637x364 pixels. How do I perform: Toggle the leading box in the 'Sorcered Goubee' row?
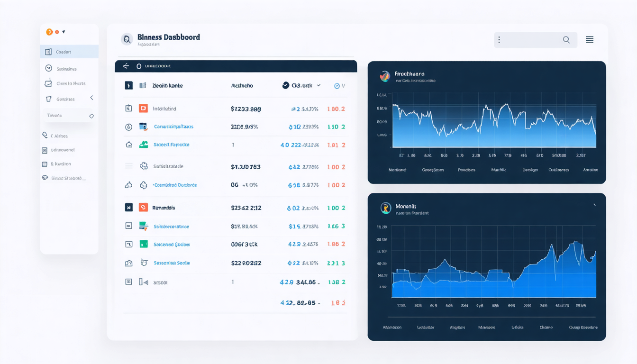[128, 245]
